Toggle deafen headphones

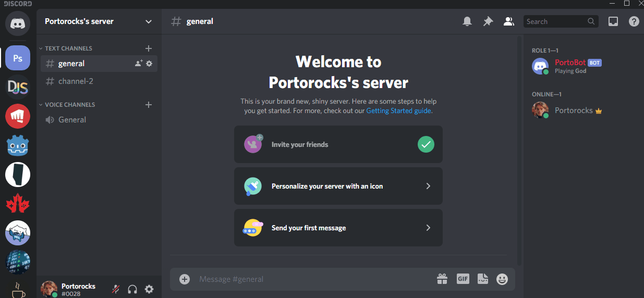click(132, 289)
